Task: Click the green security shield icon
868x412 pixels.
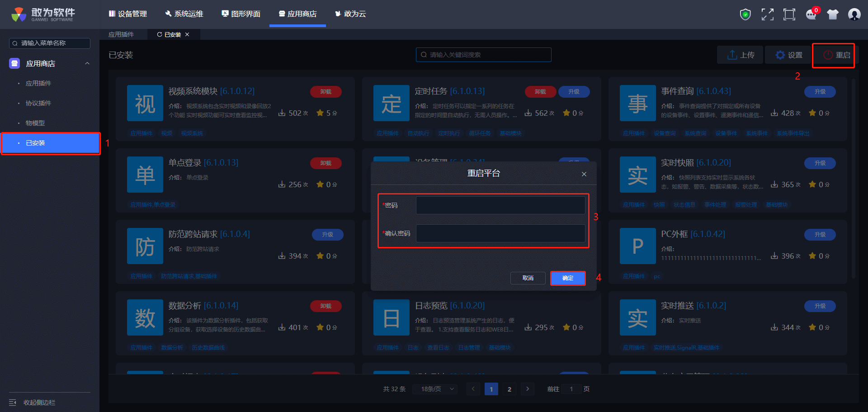Action: [x=745, y=14]
